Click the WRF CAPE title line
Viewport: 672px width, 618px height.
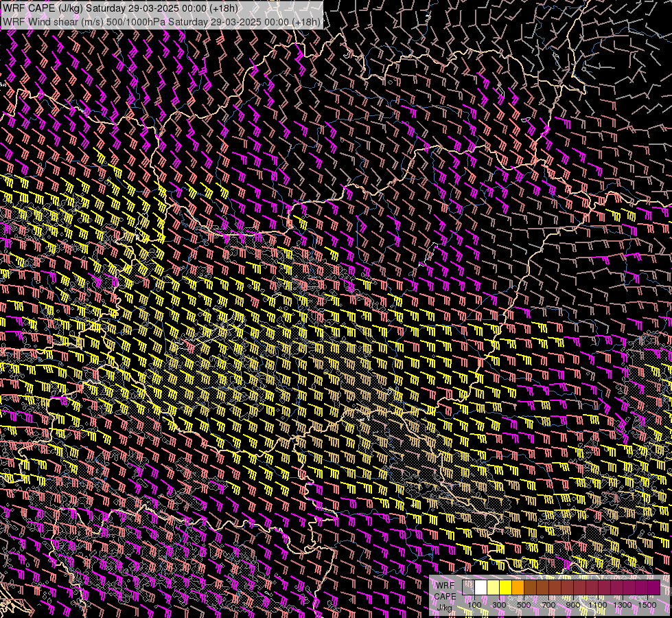pos(120,8)
